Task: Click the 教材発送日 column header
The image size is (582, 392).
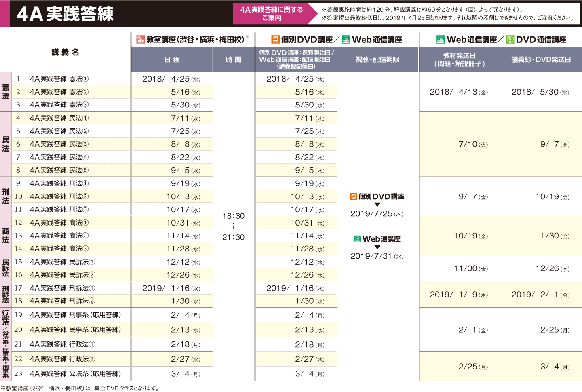Action: point(459,59)
